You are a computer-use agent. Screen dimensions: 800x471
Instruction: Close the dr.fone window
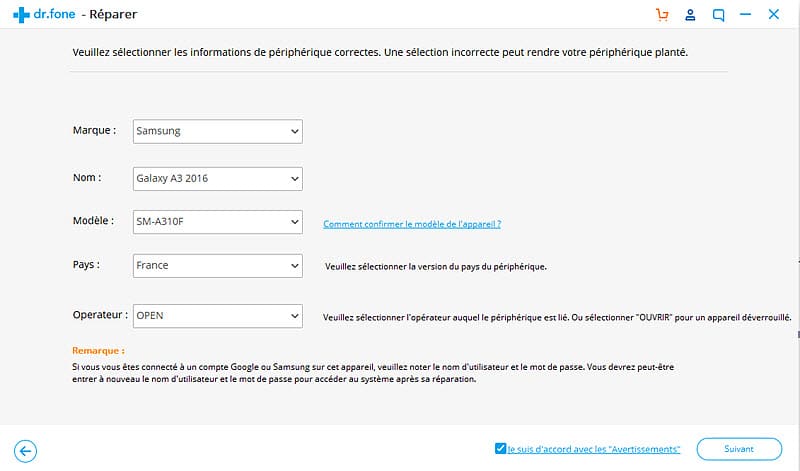tap(774, 14)
